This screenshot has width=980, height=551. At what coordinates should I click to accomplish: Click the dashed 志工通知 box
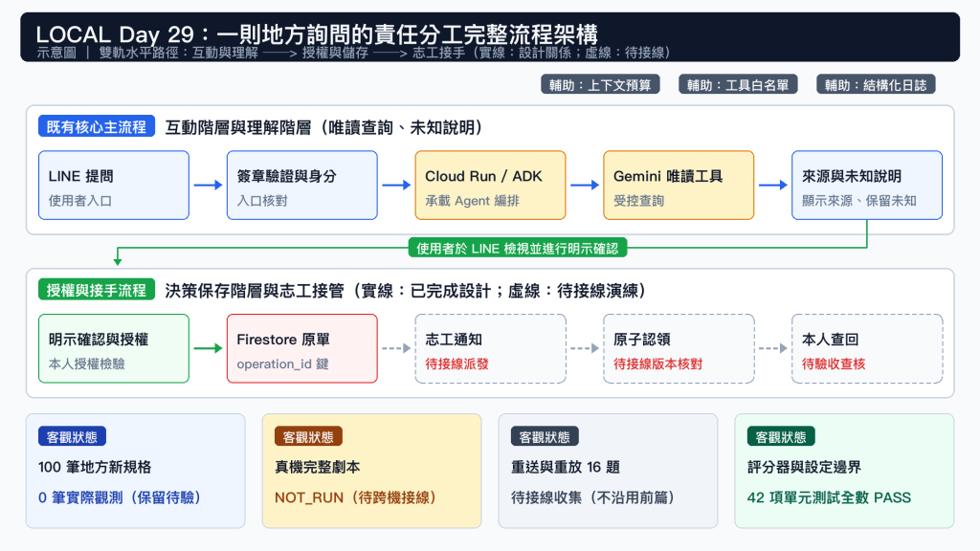click(x=490, y=348)
